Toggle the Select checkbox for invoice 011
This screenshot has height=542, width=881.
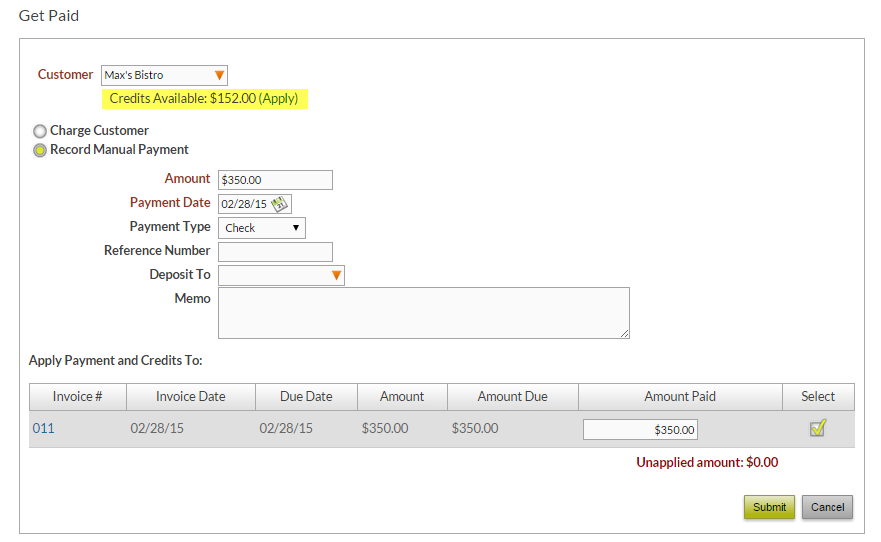818,428
